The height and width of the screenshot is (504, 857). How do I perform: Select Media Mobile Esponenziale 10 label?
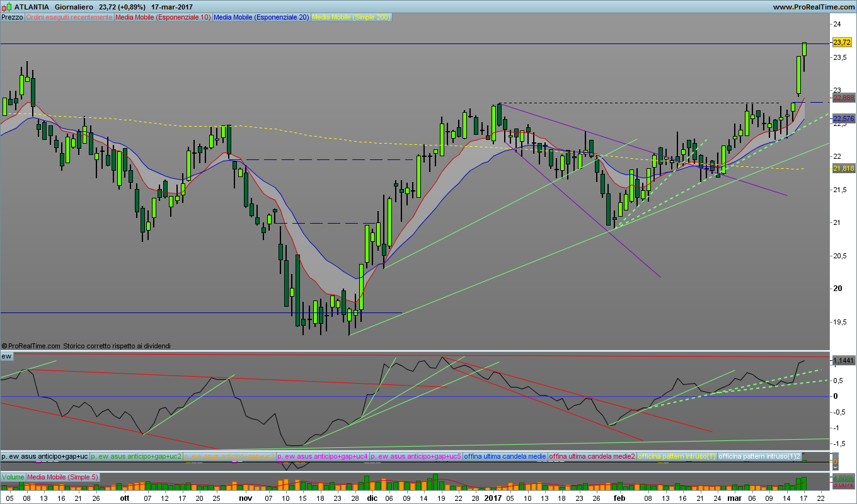[163, 17]
